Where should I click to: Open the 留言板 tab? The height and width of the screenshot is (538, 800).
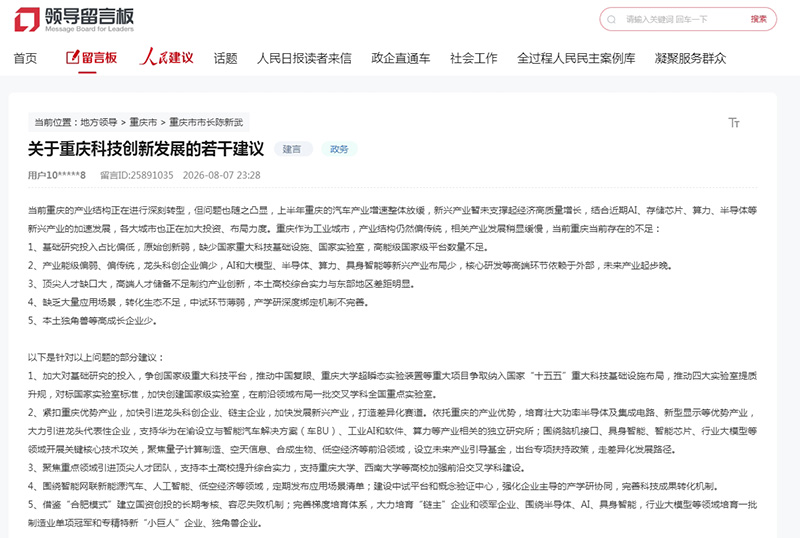(x=92, y=58)
